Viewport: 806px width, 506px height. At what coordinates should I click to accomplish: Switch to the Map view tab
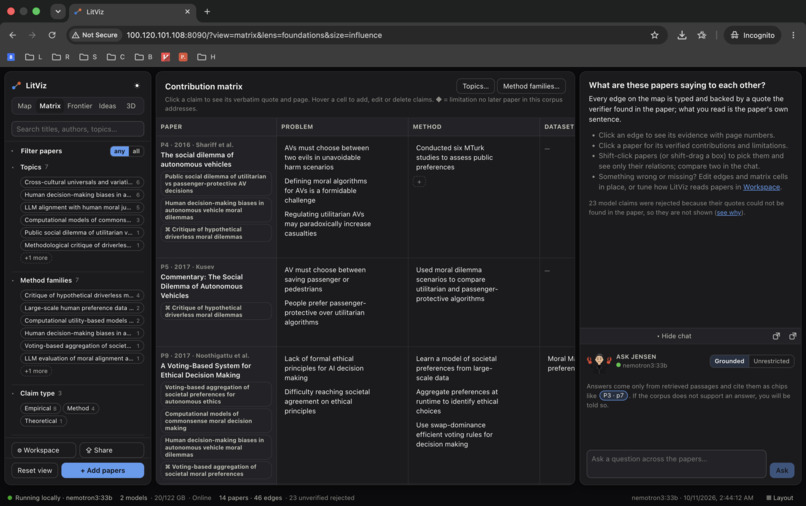point(24,106)
